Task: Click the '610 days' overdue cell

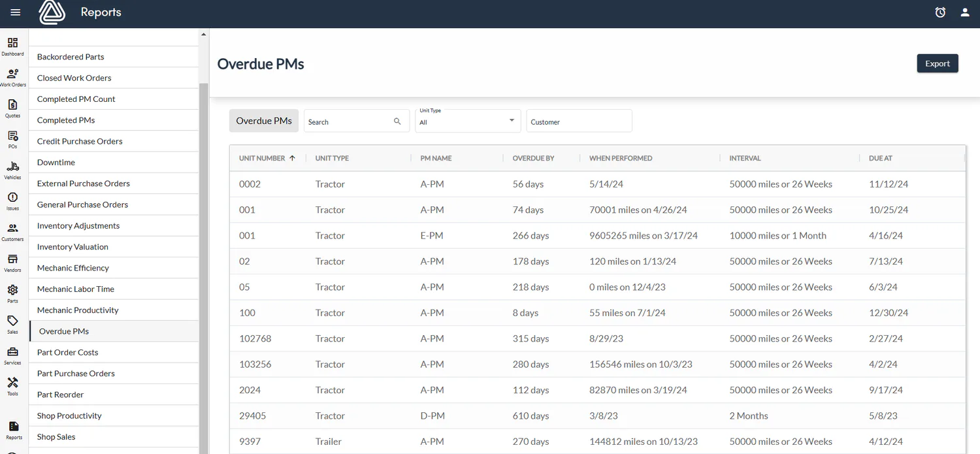Action: pyautogui.click(x=531, y=415)
